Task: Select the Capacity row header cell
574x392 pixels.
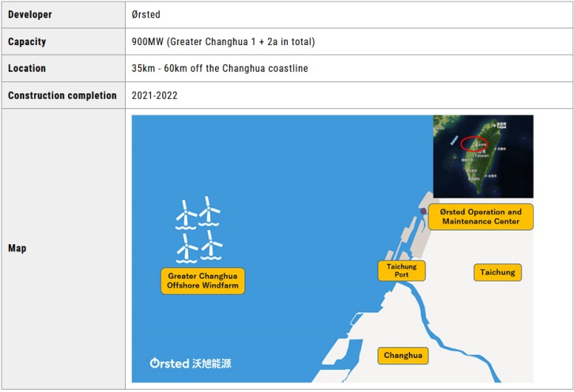Action: pos(63,42)
